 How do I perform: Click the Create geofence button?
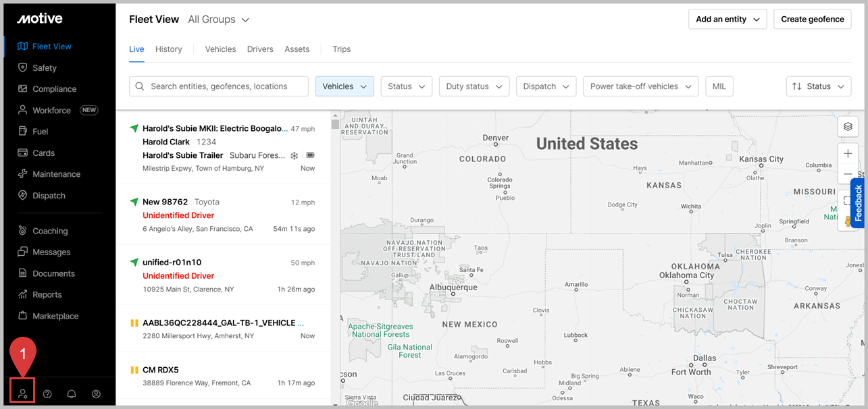tap(812, 20)
